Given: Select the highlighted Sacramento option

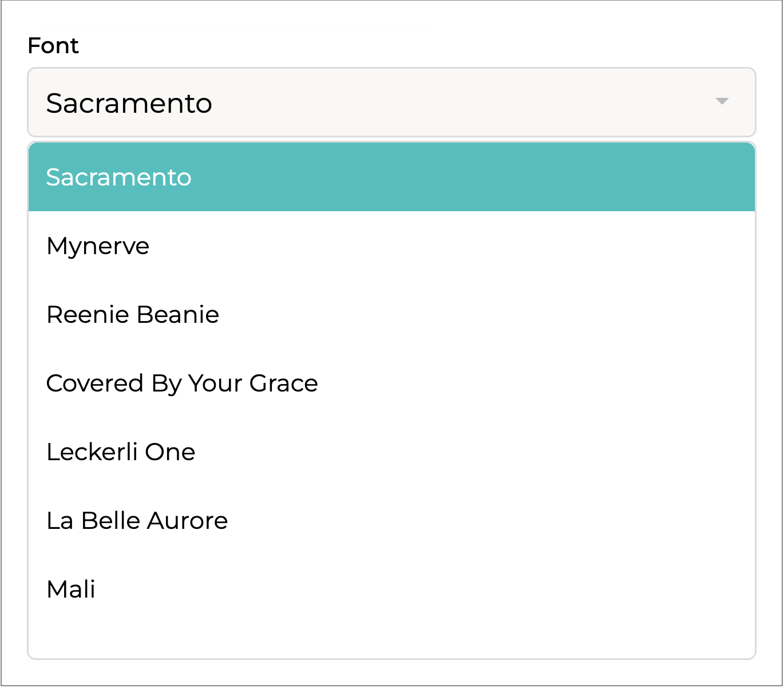Looking at the screenshot, I should coord(391,177).
